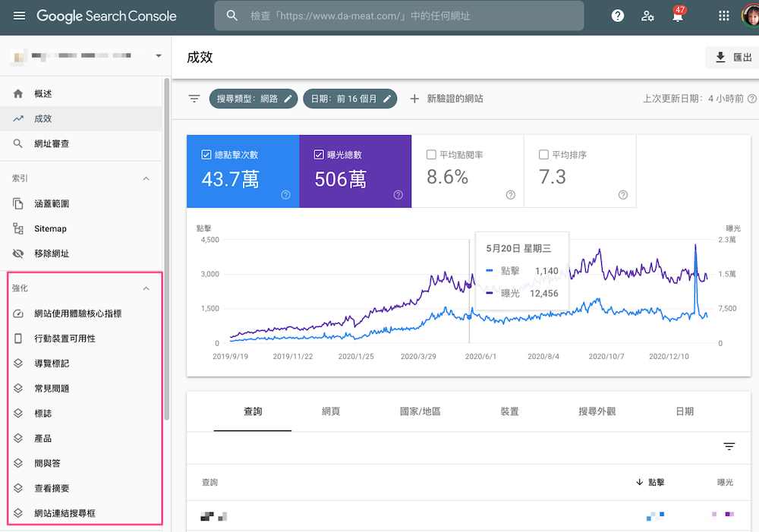Open 產品 in the sidebar
This screenshot has width=759, height=532.
point(81,438)
